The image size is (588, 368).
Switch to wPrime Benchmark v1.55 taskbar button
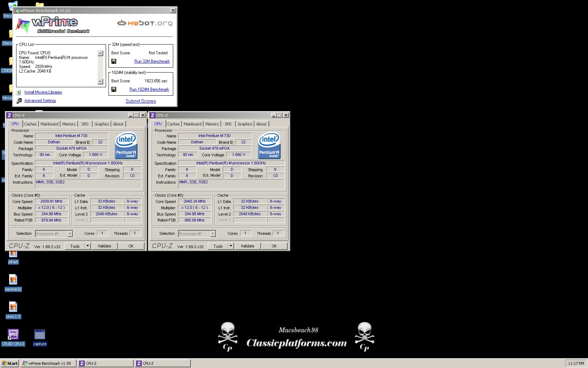coord(48,363)
